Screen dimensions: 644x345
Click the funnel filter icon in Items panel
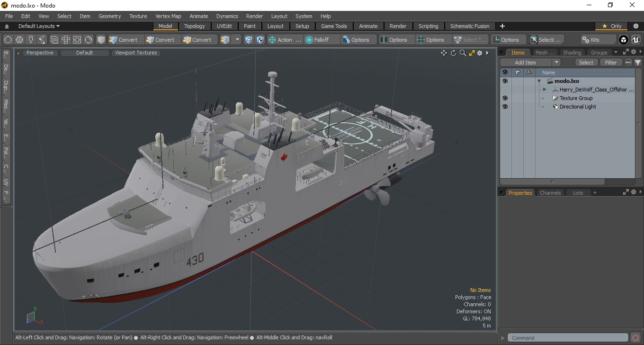pos(638,63)
